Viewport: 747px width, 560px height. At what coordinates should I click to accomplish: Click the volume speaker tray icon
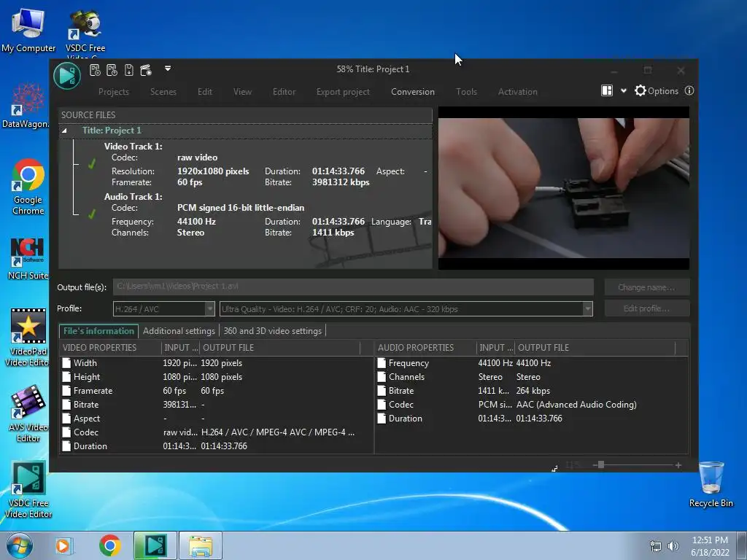(x=673, y=546)
